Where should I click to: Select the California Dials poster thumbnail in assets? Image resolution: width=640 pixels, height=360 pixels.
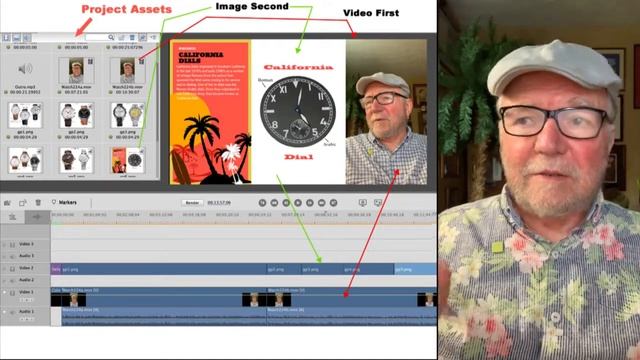(127, 160)
